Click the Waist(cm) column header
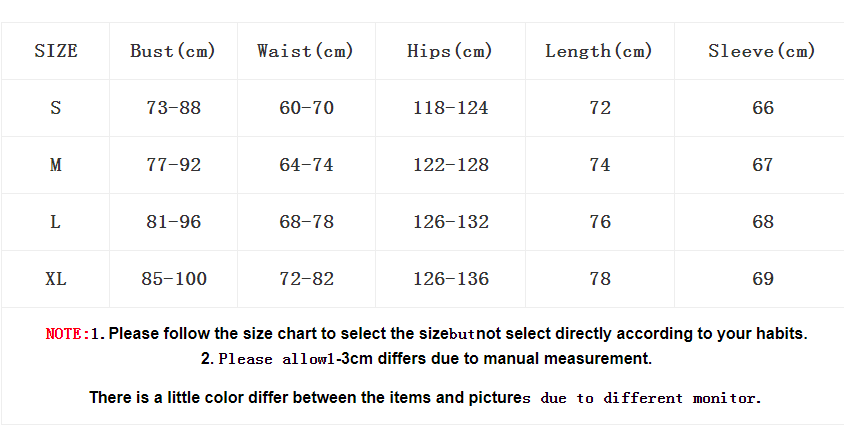Screen dimensions: 844x430 point(305,51)
